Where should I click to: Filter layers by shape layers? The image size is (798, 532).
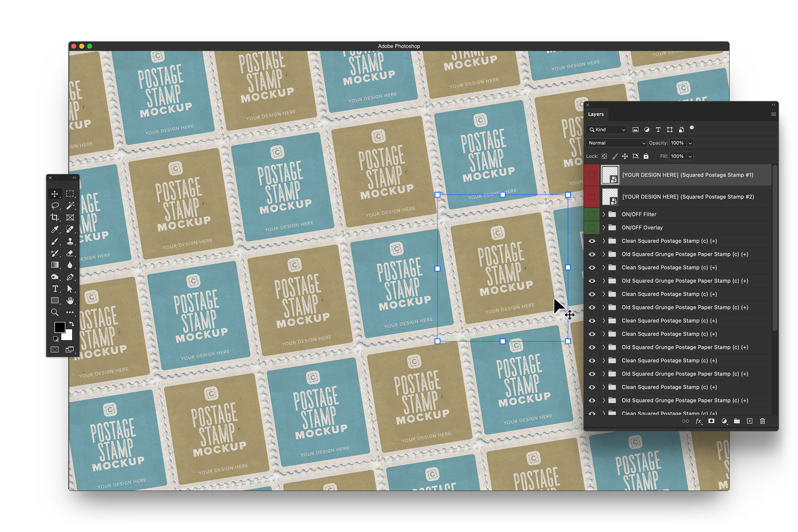670,130
